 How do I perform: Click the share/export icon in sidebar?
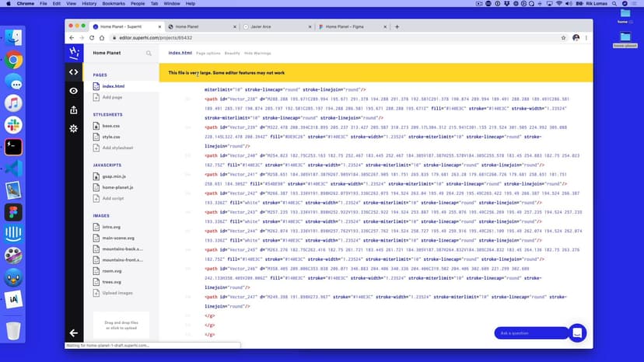coord(73,110)
